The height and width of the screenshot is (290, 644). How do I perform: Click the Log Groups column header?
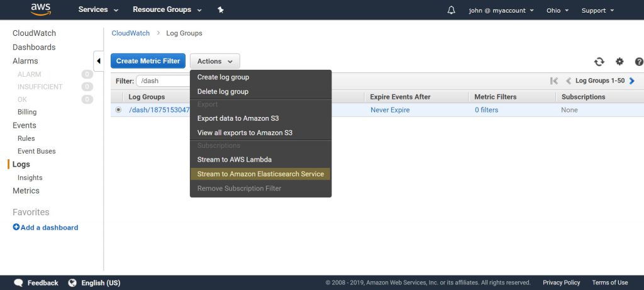[x=147, y=97]
